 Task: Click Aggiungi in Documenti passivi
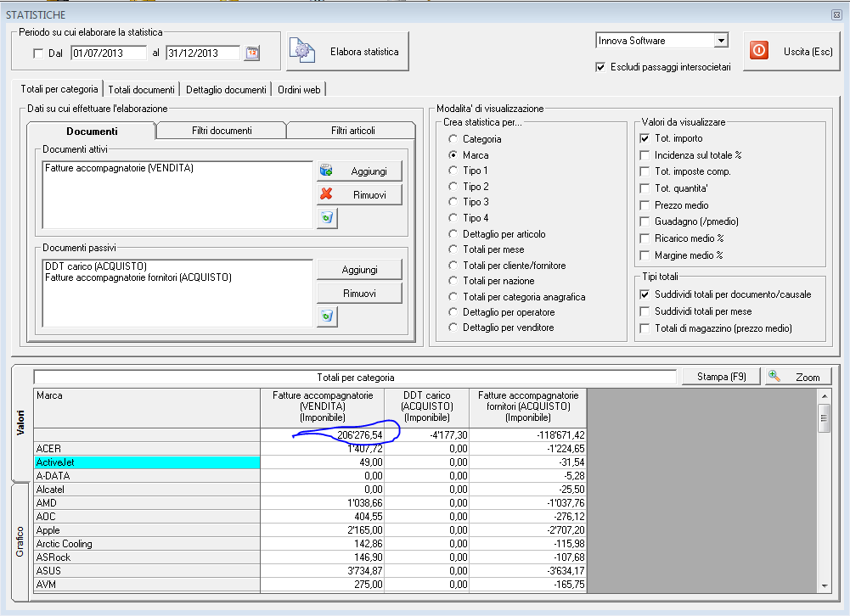(x=358, y=269)
